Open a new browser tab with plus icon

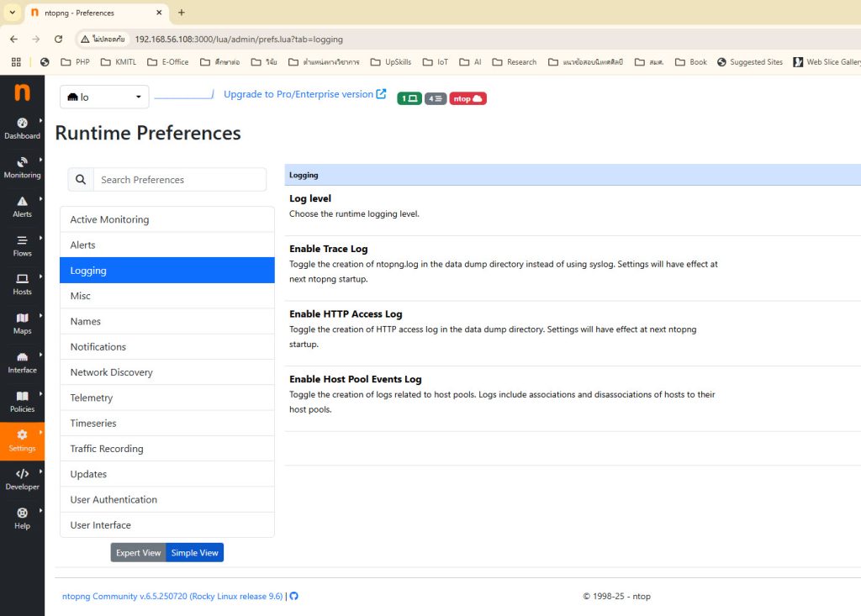point(182,12)
